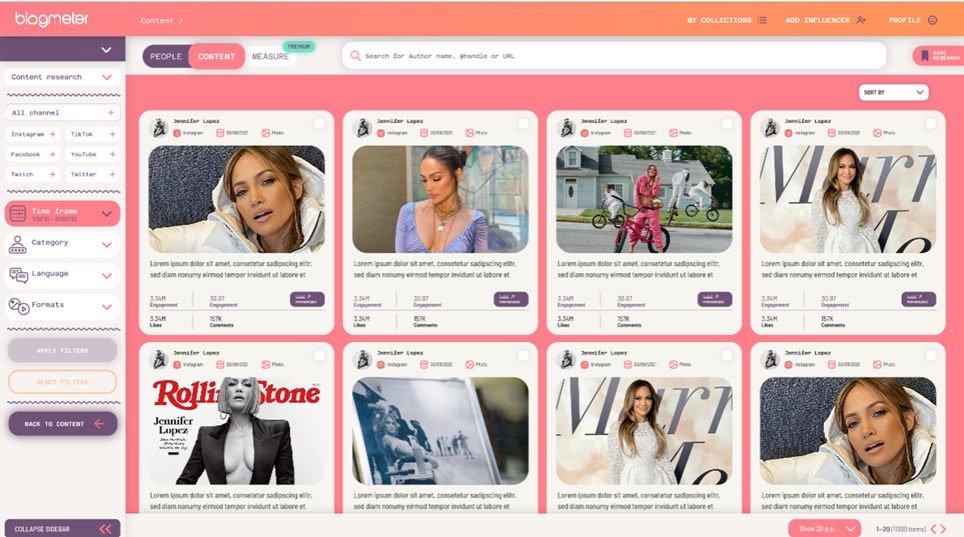The image size is (964, 537).
Task: Expand the top sidebar dropdown chevron
Action: tap(106, 50)
